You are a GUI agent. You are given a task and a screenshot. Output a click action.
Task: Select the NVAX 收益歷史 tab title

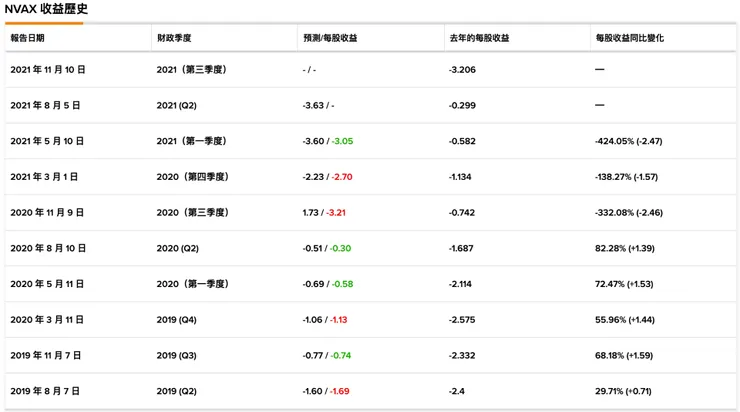pyautogui.click(x=46, y=9)
